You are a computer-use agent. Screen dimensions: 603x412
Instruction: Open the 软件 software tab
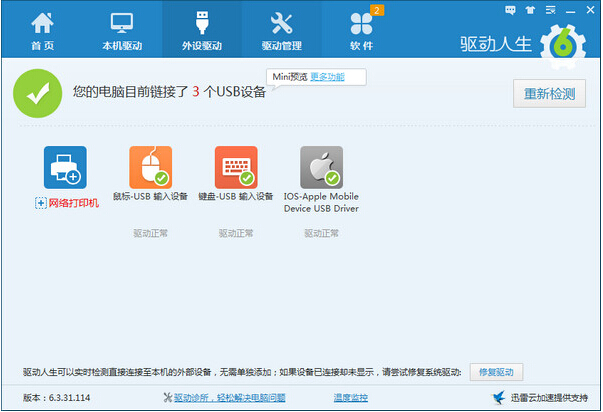pyautogui.click(x=361, y=31)
